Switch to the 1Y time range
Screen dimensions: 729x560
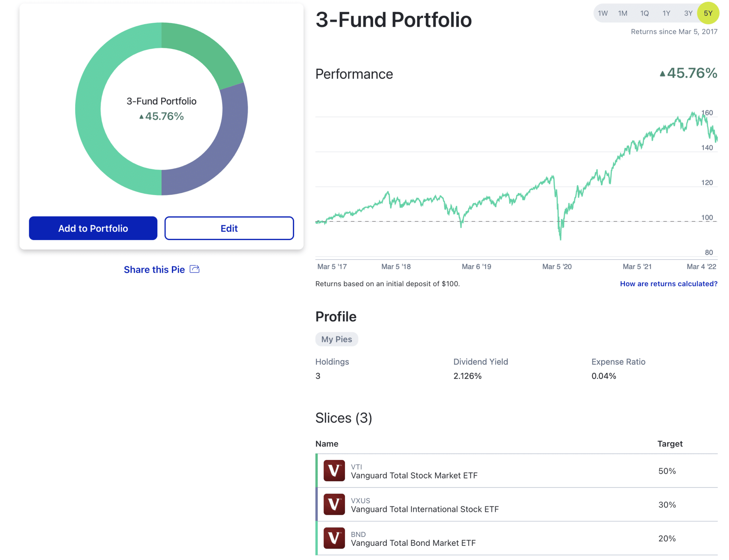(x=666, y=13)
